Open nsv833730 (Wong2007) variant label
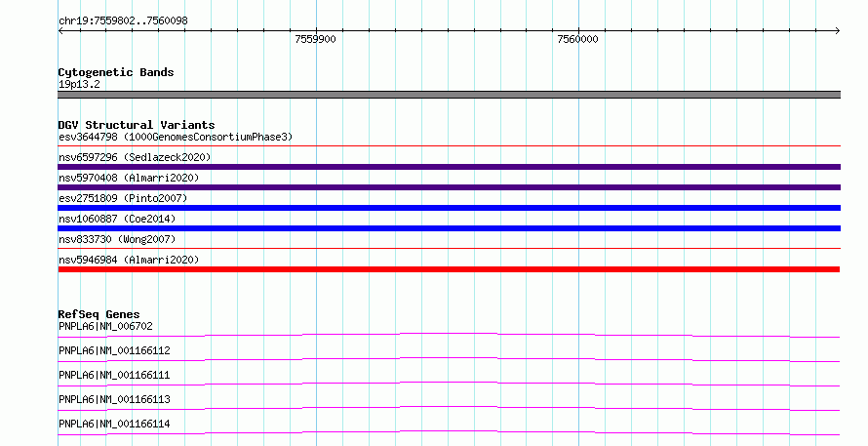The width and height of the screenshot is (868, 446). pyautogui.click(x=117, y=239)
